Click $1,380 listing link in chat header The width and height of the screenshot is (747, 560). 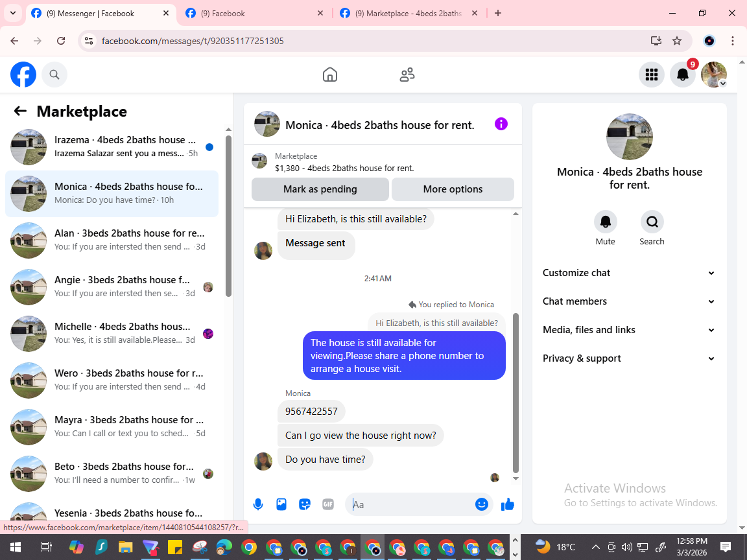(x=344, y=168)
